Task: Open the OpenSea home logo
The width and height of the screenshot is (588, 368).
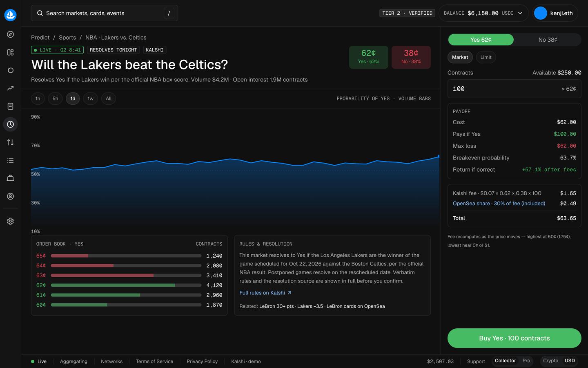Action: 10,15
